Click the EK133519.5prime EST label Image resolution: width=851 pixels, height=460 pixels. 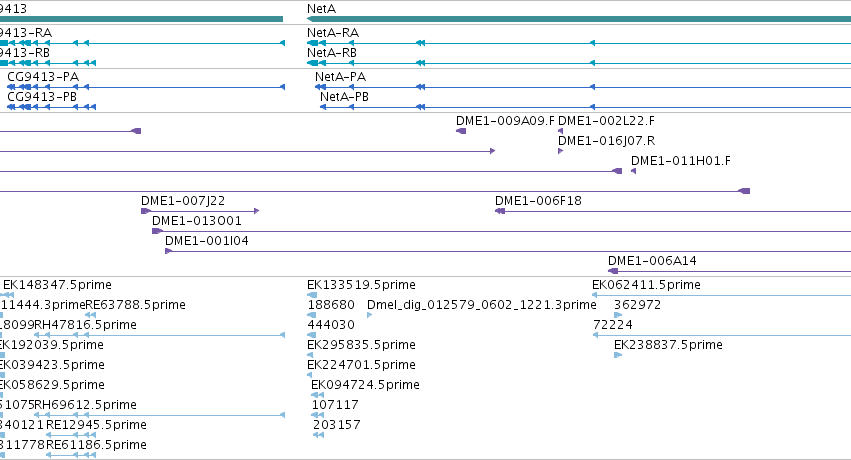[361, 285]
